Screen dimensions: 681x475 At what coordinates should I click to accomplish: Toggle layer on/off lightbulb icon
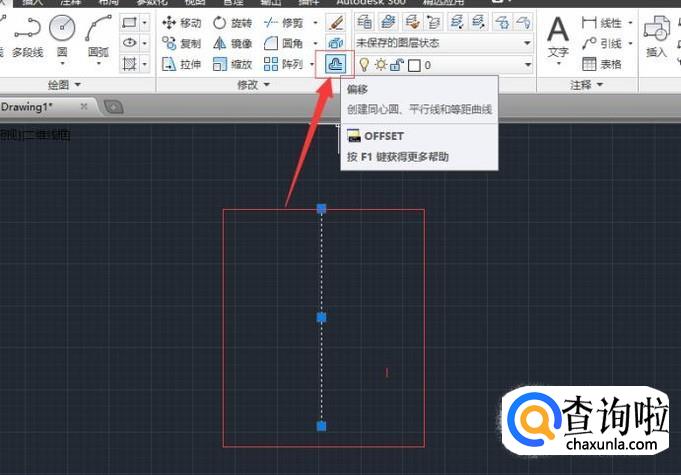pos(364,65)
